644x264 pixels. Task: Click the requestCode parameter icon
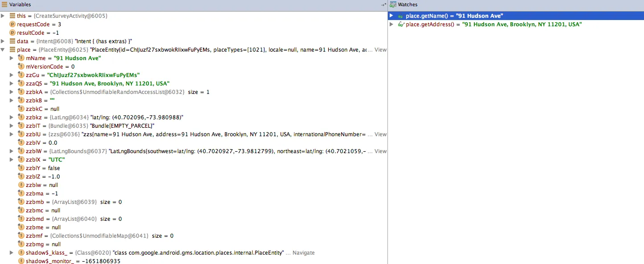12,24
